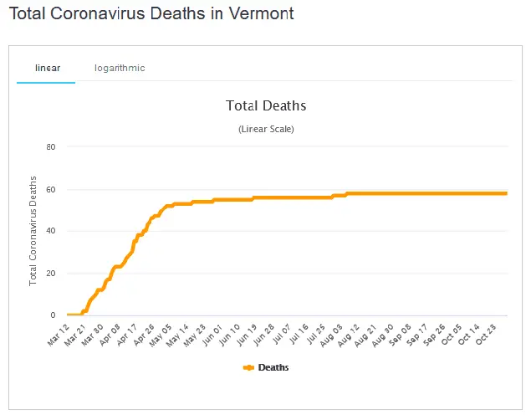This screenshot has height=420, width=526.
Task: Click the (Linear Scale) subtitle text
Action: coord(266,129)
